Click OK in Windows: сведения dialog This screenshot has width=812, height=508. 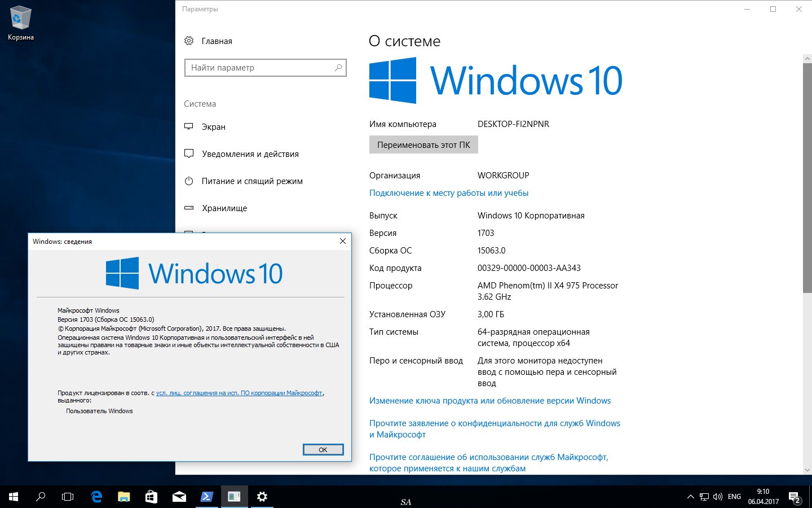323,449
